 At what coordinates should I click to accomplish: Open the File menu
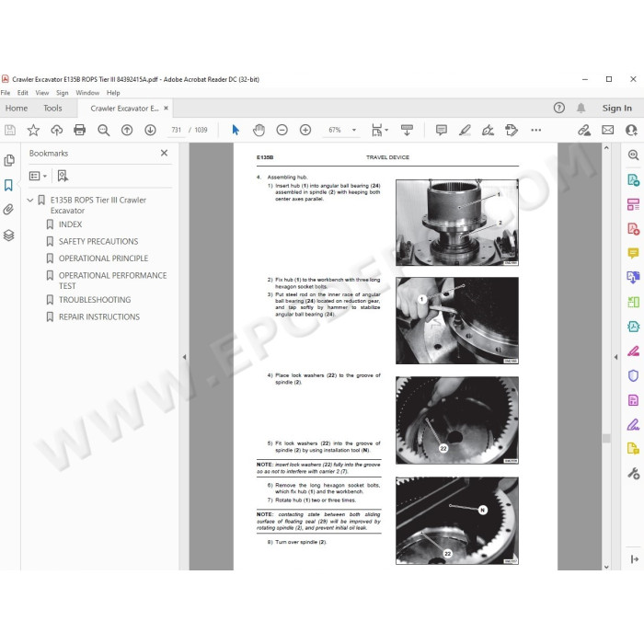(6, 93)
